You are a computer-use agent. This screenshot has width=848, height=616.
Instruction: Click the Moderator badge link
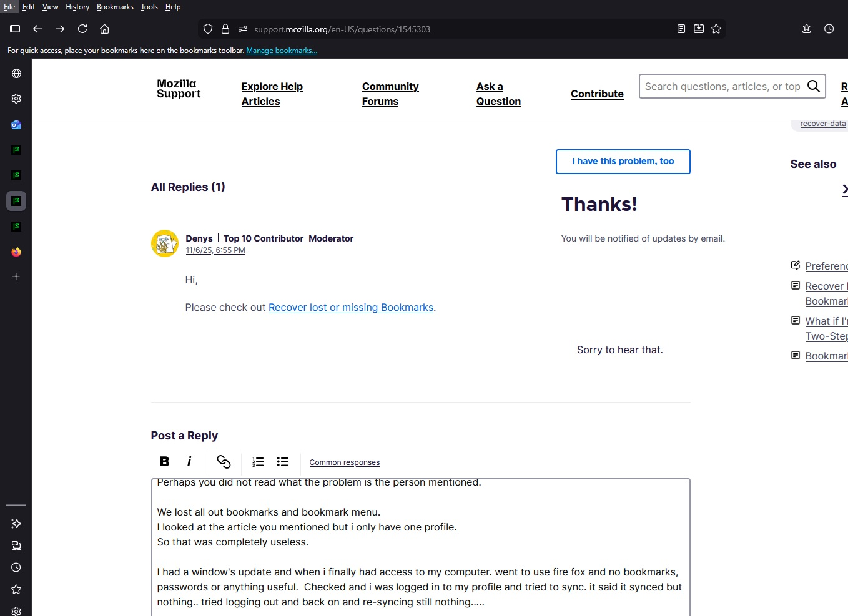(331, 238)
